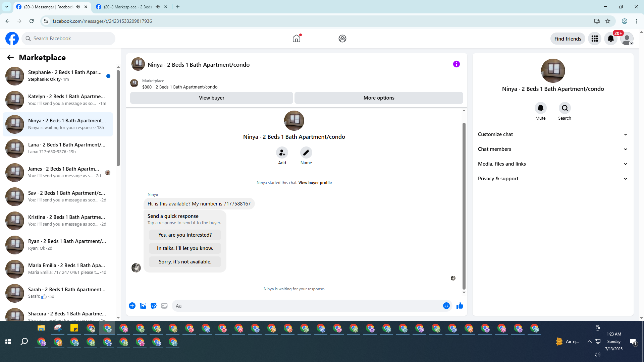Screen dimensions: 644x362
Task: Click the thumbs-up like send icon
Action: [x=460, y=306]
